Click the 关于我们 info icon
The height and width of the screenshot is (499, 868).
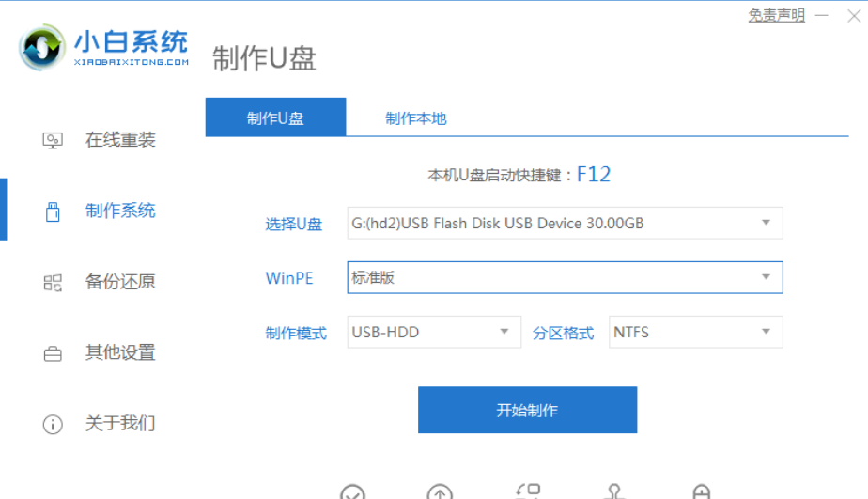[53, 424]
